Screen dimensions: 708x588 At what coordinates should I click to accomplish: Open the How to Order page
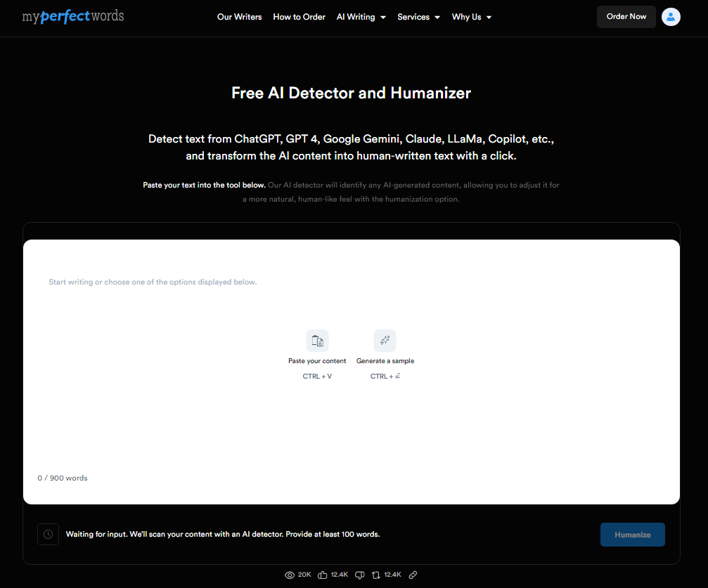point(299,17)
